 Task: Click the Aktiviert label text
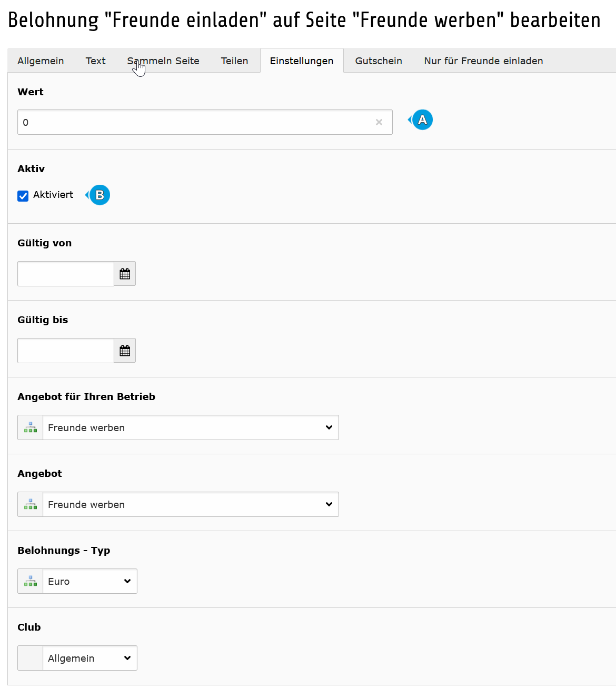tap(53, 195)
